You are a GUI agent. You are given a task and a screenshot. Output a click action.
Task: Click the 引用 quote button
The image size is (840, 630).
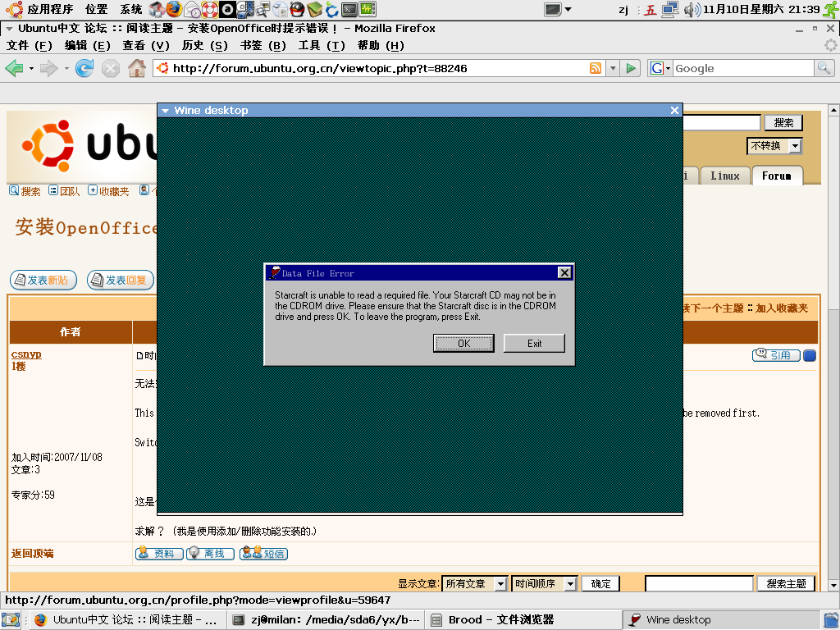776,355
